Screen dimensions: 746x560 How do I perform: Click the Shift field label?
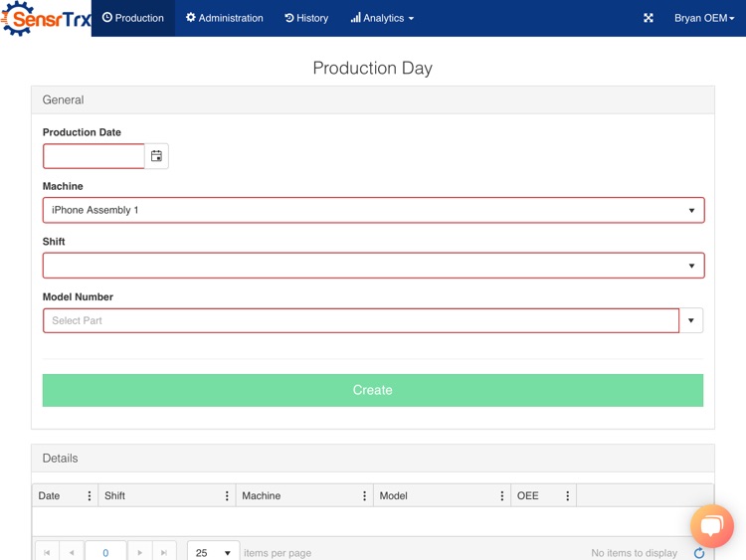54,242
